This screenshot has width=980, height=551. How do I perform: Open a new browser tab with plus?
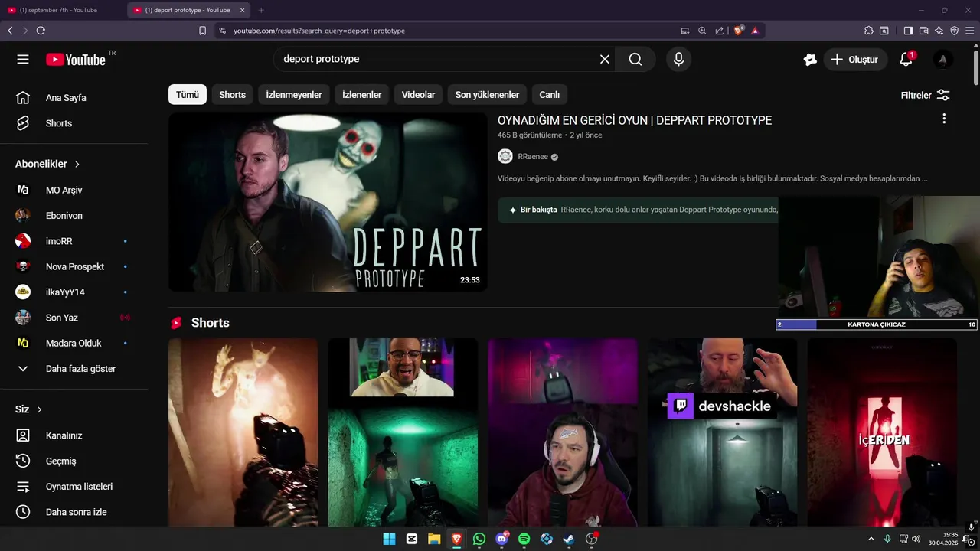pos(261,10)
